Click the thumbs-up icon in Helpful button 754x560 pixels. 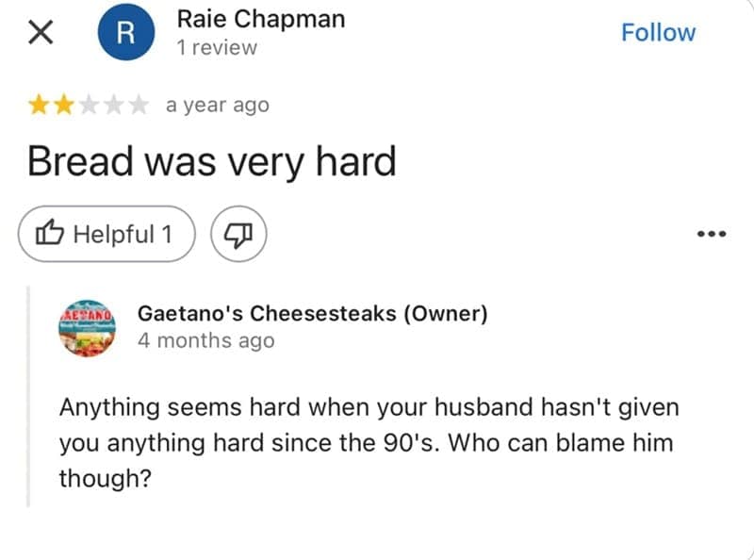[x=50, y=233]
